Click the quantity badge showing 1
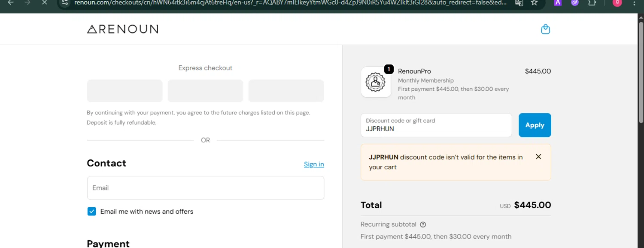644x248 pixels. coord(389,69)
